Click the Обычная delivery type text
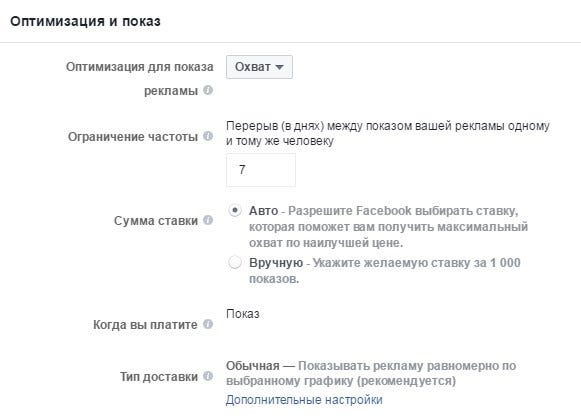This screenshot has width=581, height=420. point(253,366)
